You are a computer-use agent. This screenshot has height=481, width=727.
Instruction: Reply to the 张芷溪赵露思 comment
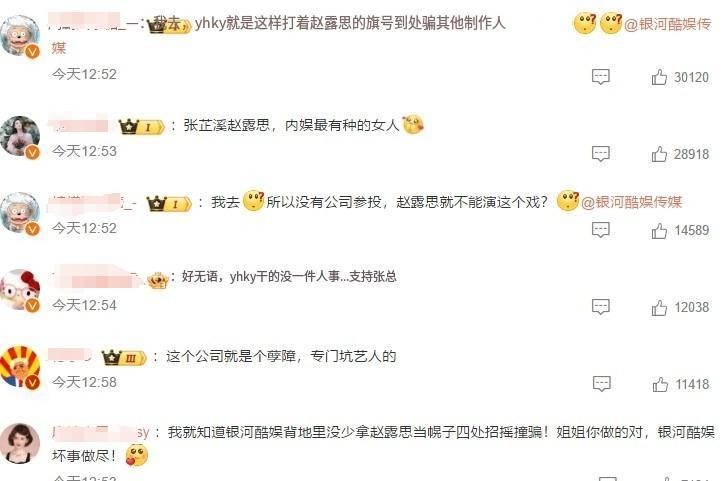[600, 154]
